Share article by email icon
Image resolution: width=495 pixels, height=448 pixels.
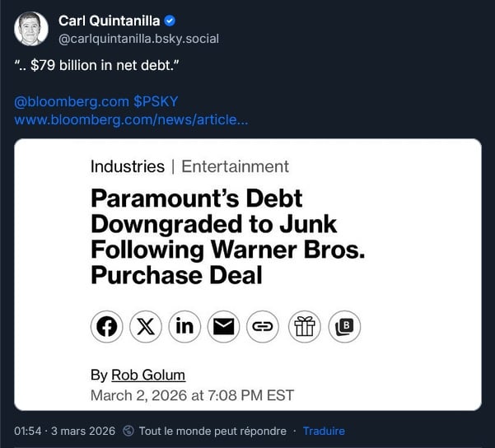(x=223, y=327)
